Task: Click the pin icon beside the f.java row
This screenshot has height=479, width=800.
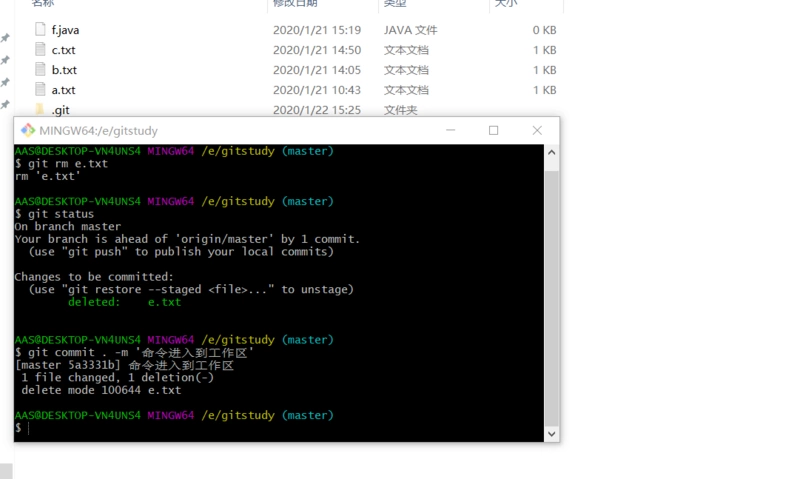Action: click(x=5, y=38)
